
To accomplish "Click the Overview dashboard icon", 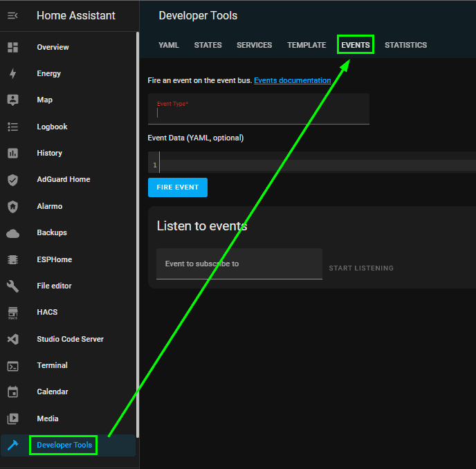I will (x=12, y=47).
